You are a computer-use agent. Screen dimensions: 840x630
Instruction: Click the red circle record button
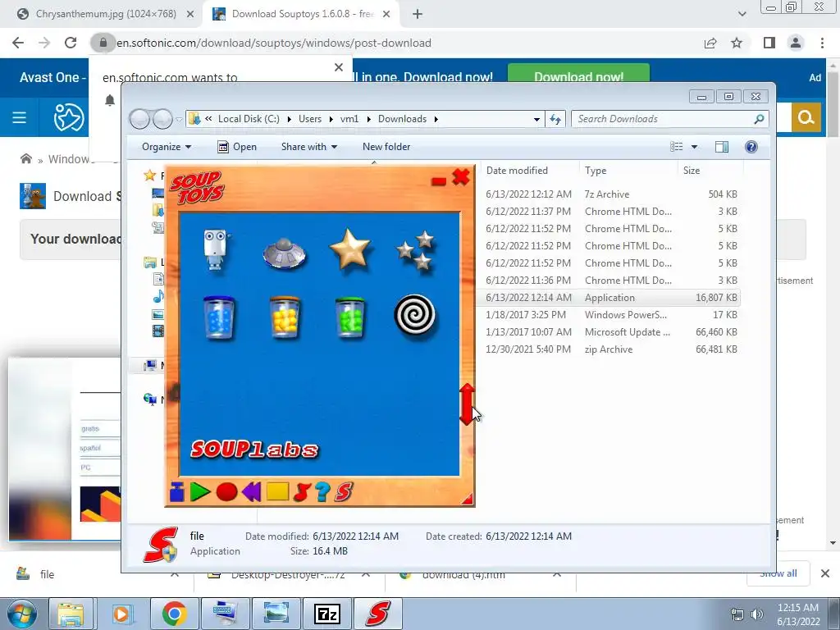point(226,492)
